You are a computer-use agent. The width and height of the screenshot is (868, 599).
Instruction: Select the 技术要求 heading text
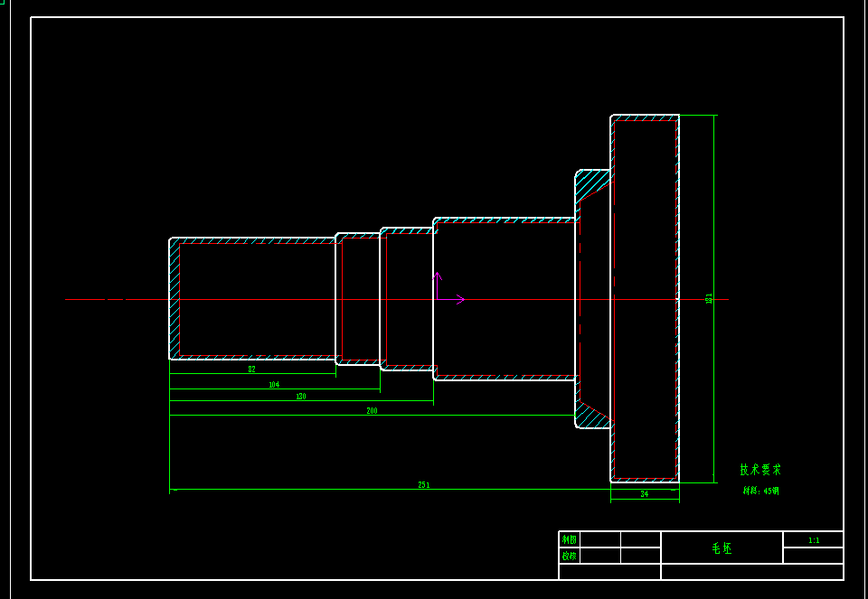(x=760, y=470)
